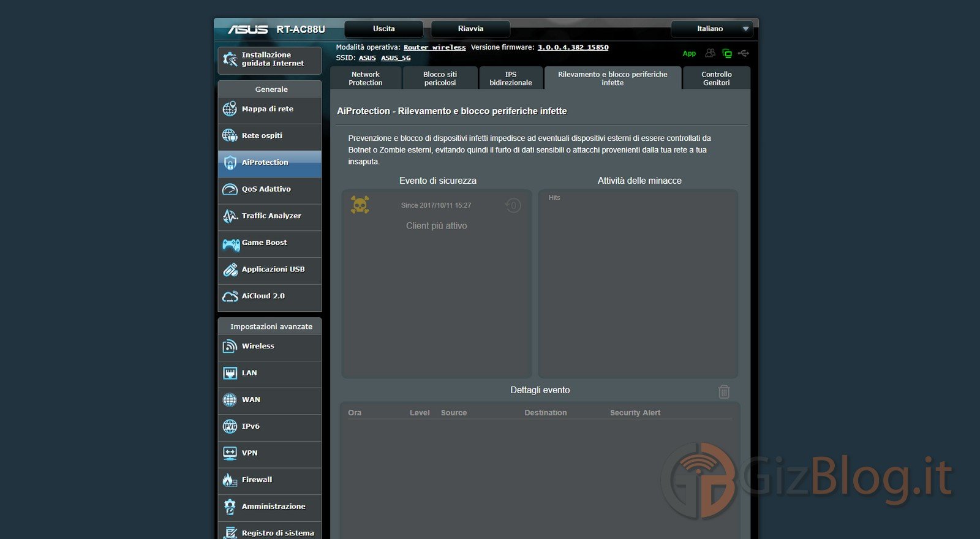
Task: Switch to Controllo Genitori tab
Action: point(717,78)
